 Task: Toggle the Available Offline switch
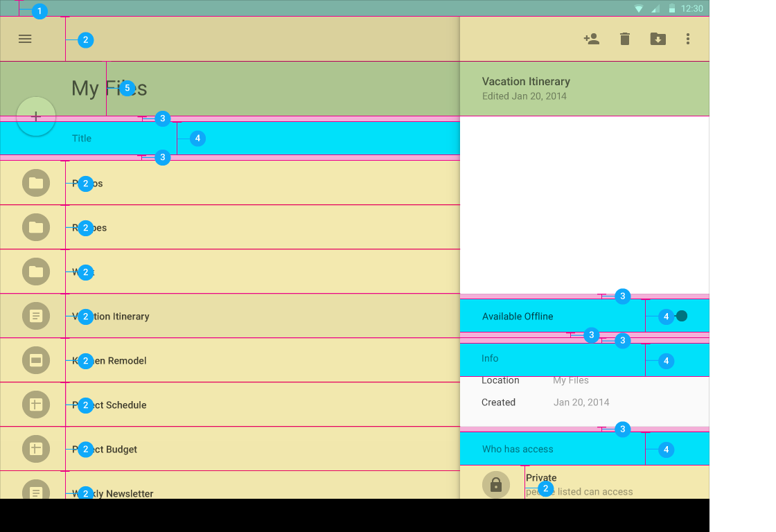680,316
